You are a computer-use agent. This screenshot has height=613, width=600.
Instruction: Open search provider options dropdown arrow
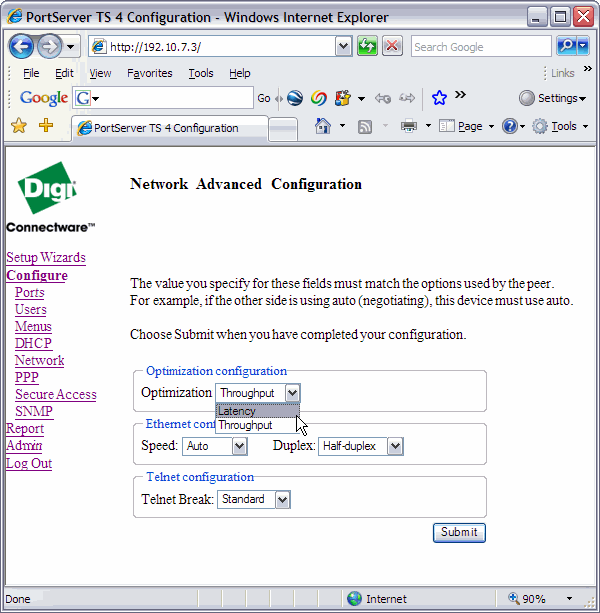pyautogui.click(x=583, y=47)
